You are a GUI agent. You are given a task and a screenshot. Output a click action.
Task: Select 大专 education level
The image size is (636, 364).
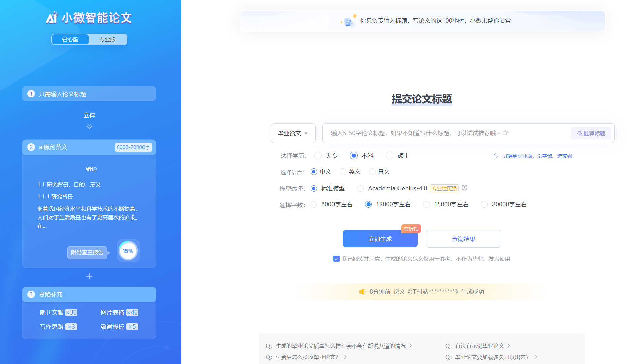[x=318, y=156]
